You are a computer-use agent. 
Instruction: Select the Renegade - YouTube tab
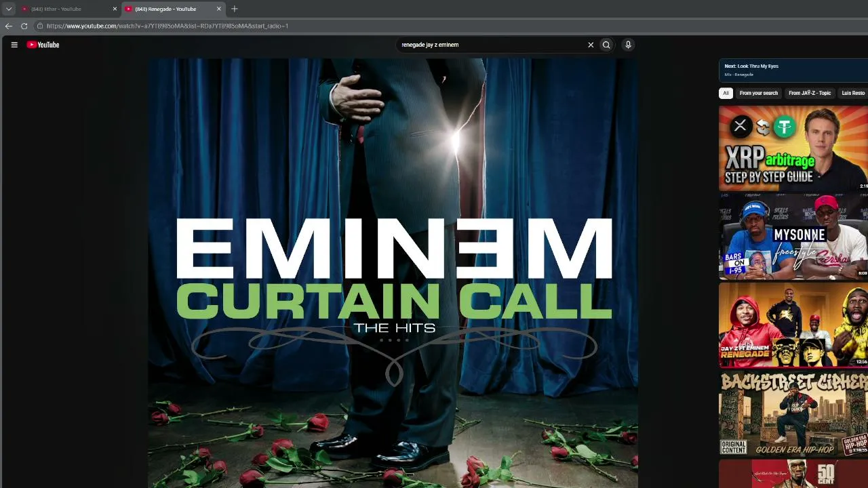pos(173,9)
